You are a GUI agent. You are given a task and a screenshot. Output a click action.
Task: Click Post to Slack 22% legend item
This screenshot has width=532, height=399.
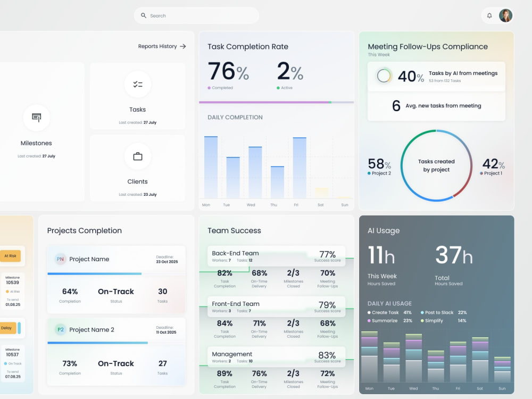pos(444,312)
